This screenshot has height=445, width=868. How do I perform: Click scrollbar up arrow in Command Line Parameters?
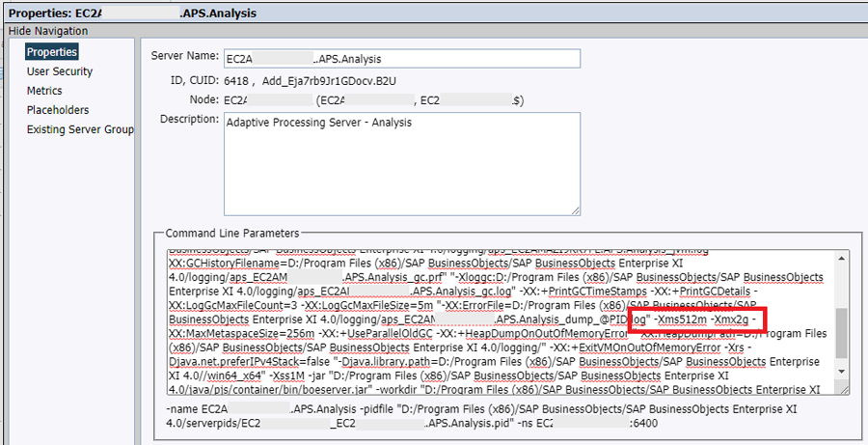point(842,259)
